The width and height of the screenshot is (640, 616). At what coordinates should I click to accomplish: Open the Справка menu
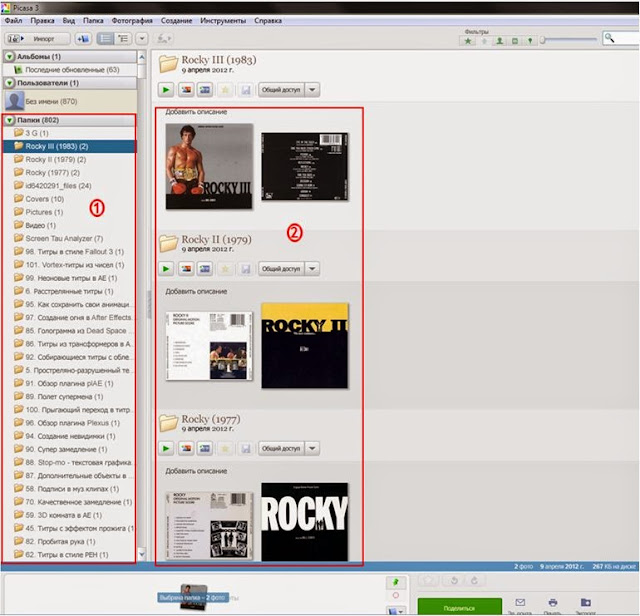[268, 20]
